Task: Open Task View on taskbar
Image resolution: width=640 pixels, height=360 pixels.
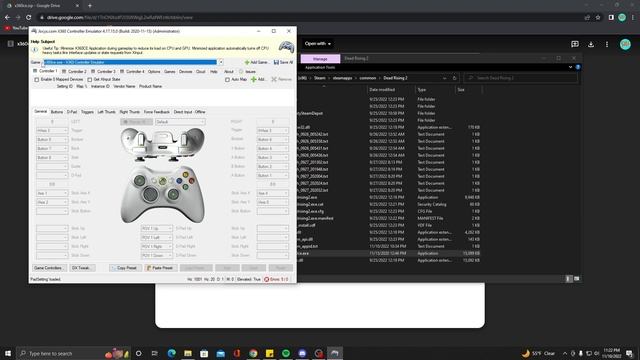Action: click(x=154, y=353)
